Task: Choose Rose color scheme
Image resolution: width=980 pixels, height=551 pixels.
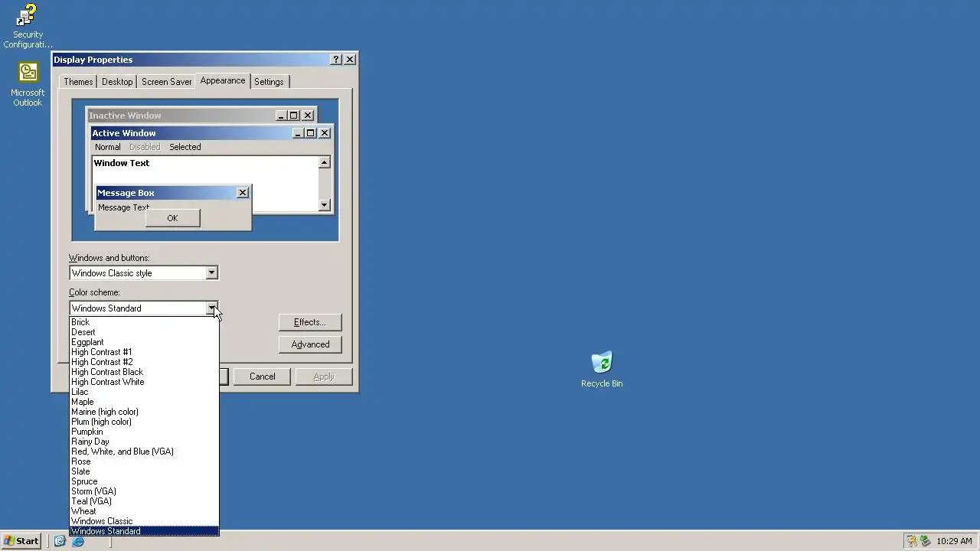Action: (144, 461)
